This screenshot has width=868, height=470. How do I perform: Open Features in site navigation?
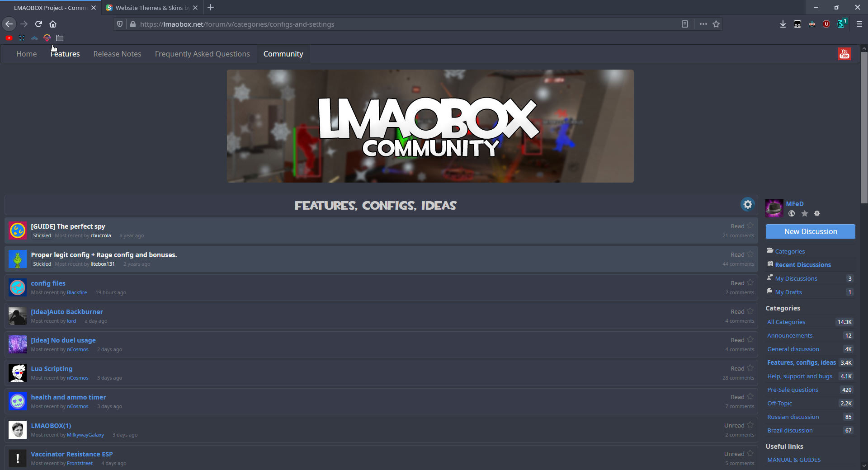[65, 54]
